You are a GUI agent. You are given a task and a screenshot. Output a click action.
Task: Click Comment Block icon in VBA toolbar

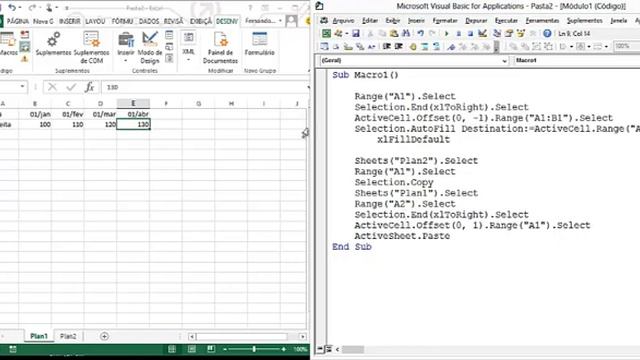coord(425,47)
